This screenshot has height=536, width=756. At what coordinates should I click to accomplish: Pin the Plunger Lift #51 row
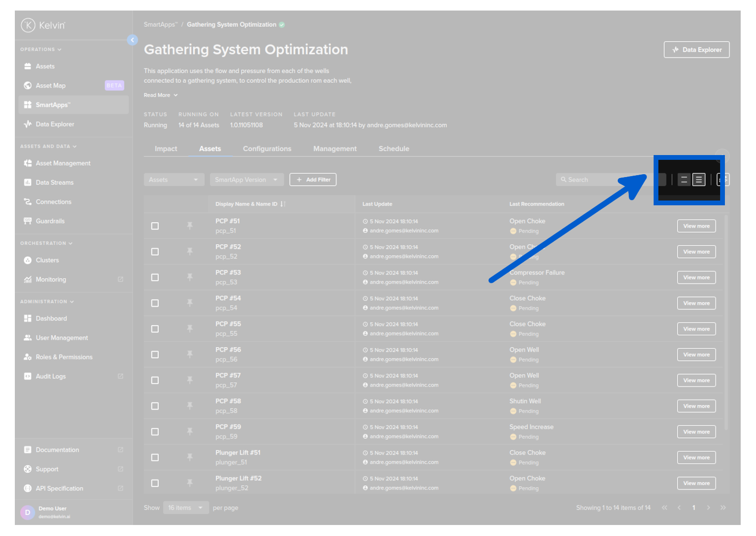190,457
